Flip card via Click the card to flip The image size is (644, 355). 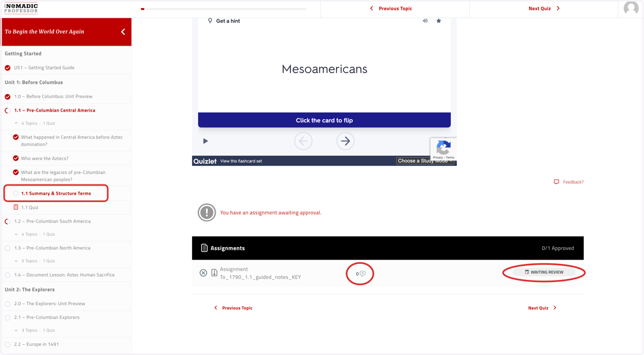[x=324, y=120]
